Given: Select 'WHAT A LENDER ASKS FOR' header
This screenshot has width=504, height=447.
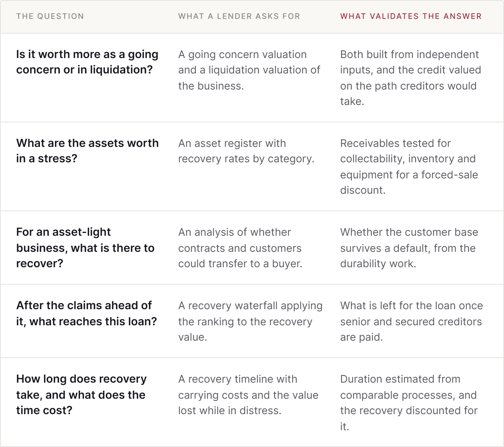Looking at the screenshot, I should 239,16.
